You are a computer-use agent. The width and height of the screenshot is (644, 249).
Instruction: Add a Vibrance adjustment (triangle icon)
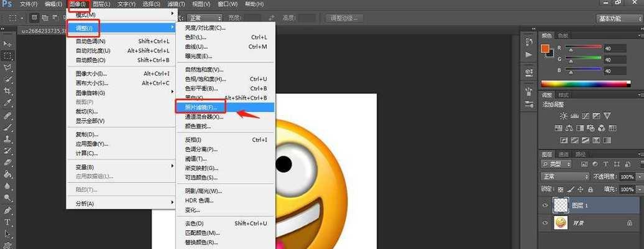(x=607, y=116)
